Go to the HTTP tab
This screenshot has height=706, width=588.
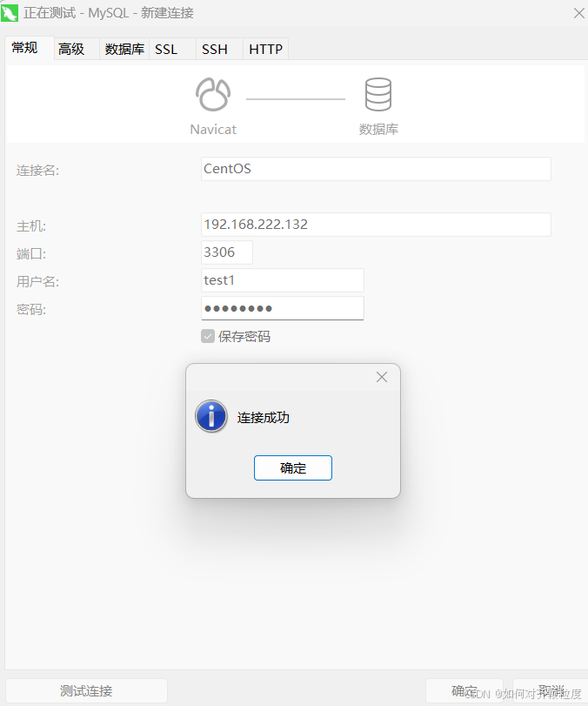click(x=266, y=49)
